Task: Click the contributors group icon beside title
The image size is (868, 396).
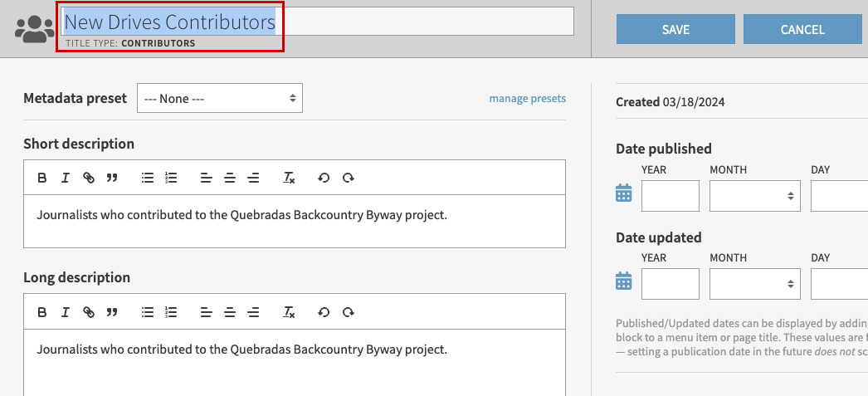Action: (34, 29)
